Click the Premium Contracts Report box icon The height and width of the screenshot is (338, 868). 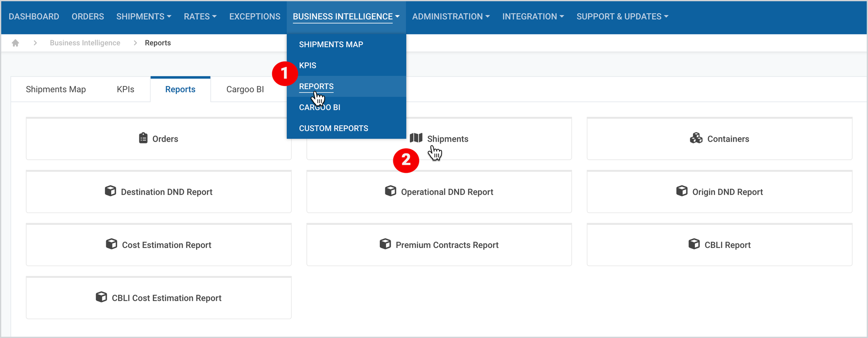click(x=385, y=244)
